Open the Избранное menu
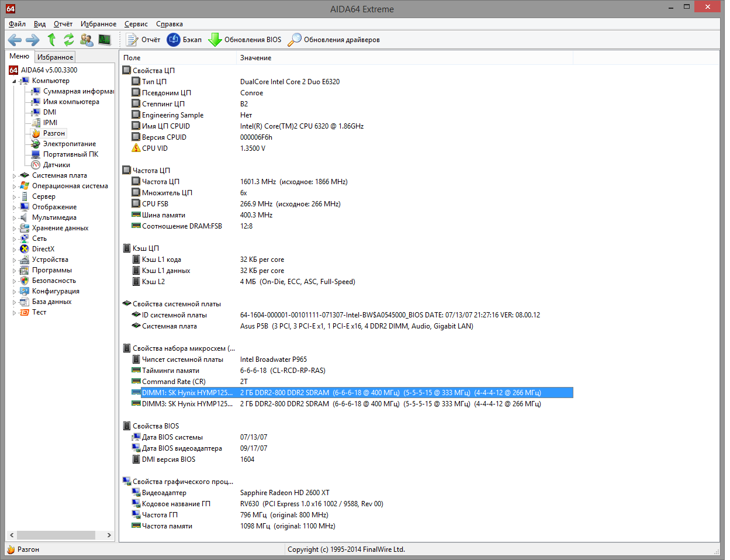 98,24
